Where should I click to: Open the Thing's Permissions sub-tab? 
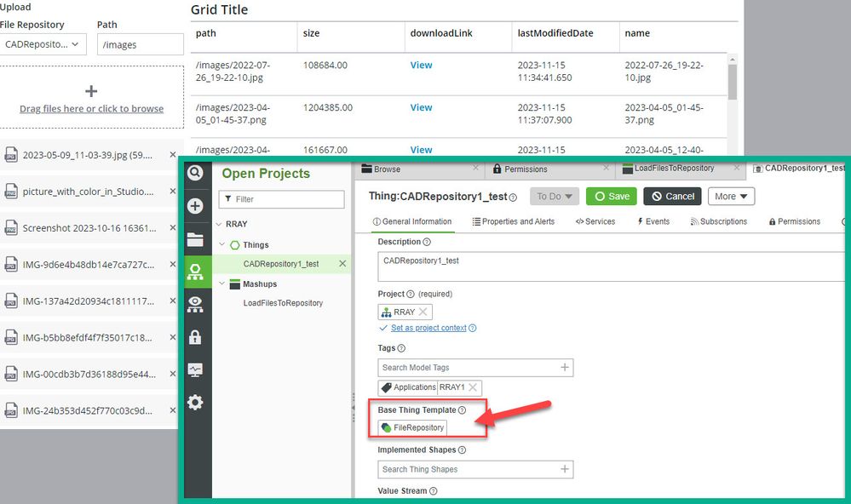click(x=795, y=221)
